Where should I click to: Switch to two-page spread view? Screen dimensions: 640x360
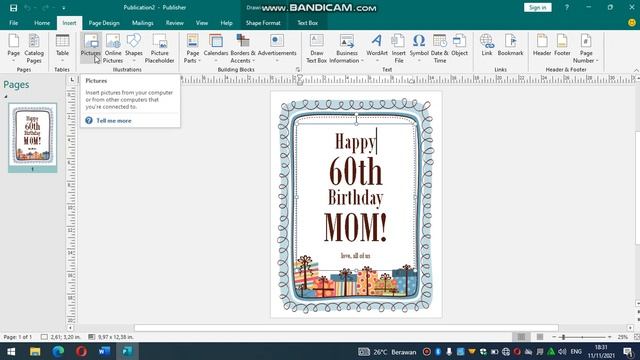pyautogui.click(x=540, y=337)
